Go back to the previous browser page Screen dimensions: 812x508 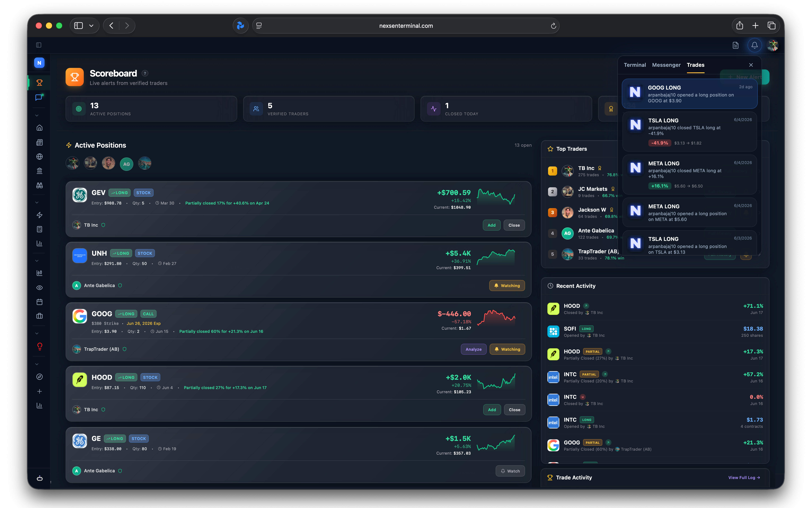coord(111,26)
